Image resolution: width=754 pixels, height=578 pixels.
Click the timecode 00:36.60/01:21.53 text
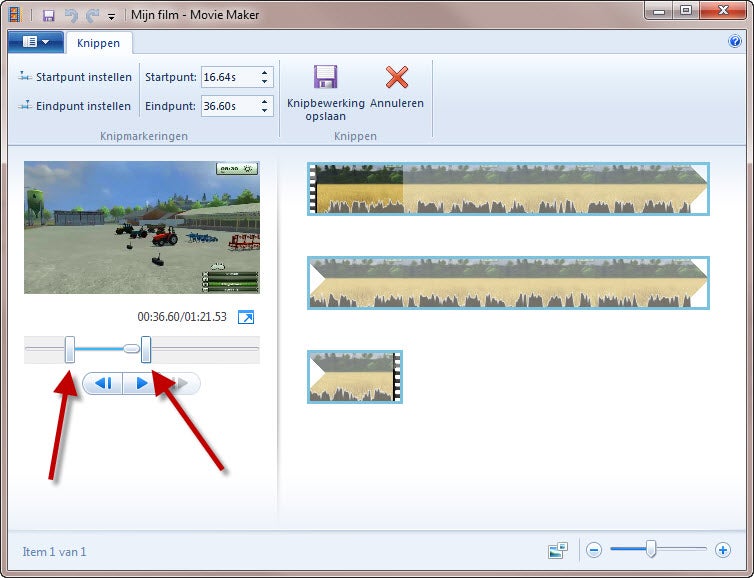[182, 317]
